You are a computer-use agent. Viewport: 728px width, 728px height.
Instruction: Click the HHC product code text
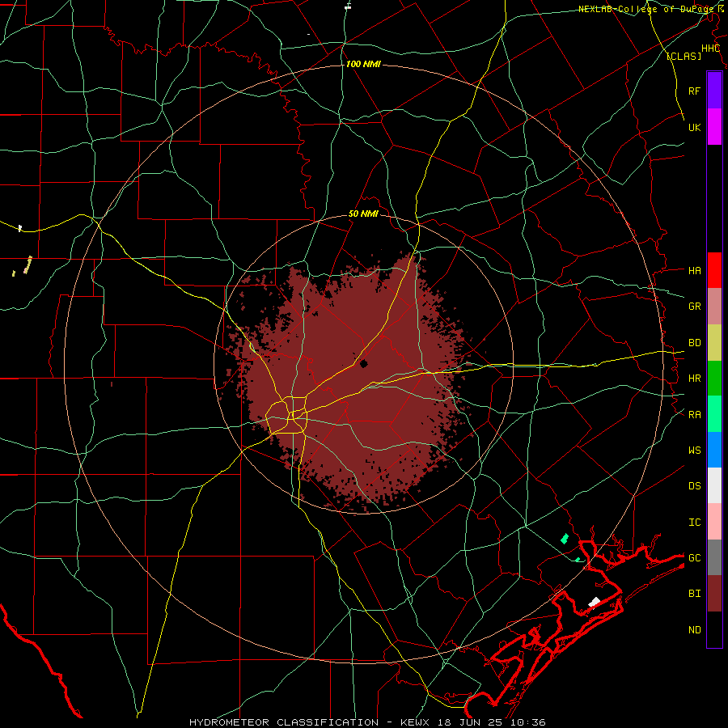(x=710, y=49)
